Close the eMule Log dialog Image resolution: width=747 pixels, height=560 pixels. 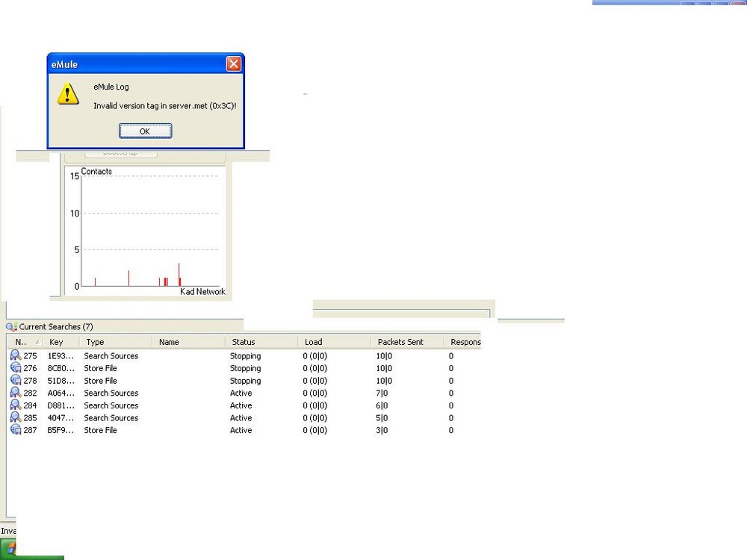coord(233,63)
